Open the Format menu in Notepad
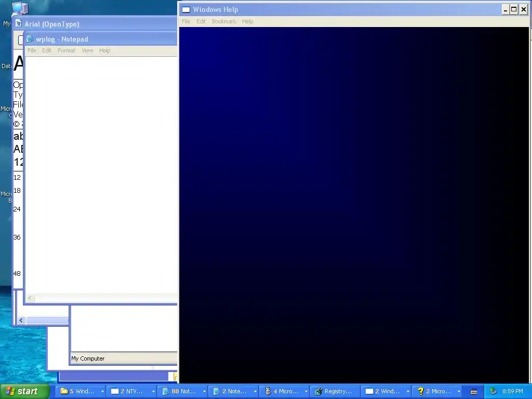Viewport: 532px width, 399px height. 66,50
